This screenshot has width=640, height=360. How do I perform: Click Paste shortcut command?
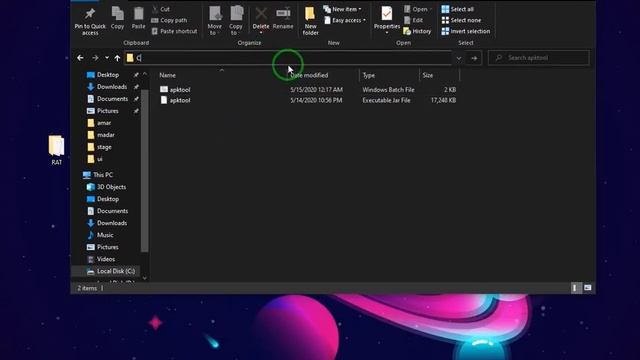(x=174, y=31)
